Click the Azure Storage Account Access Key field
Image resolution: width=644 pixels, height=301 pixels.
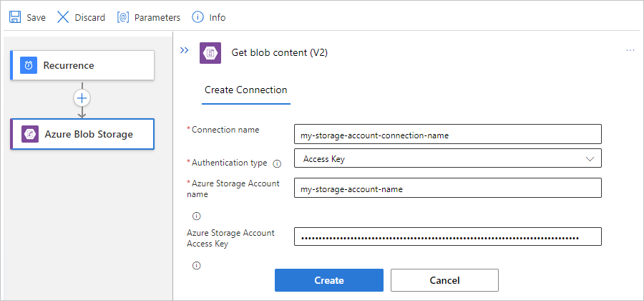(x=448, y=236)
